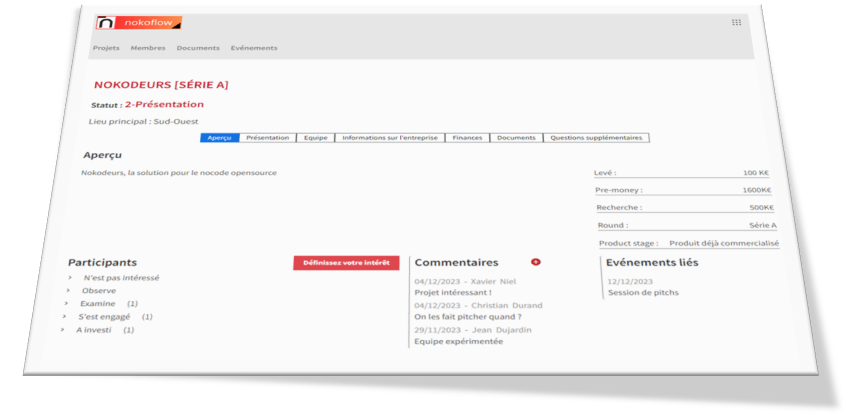Select the Aperçu tab

point(220,138)
